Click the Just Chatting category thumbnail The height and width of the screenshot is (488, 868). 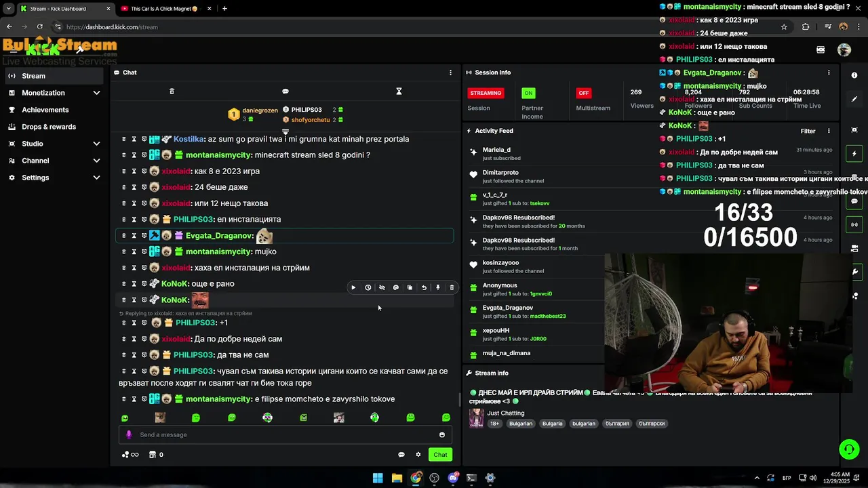[477, 418]
